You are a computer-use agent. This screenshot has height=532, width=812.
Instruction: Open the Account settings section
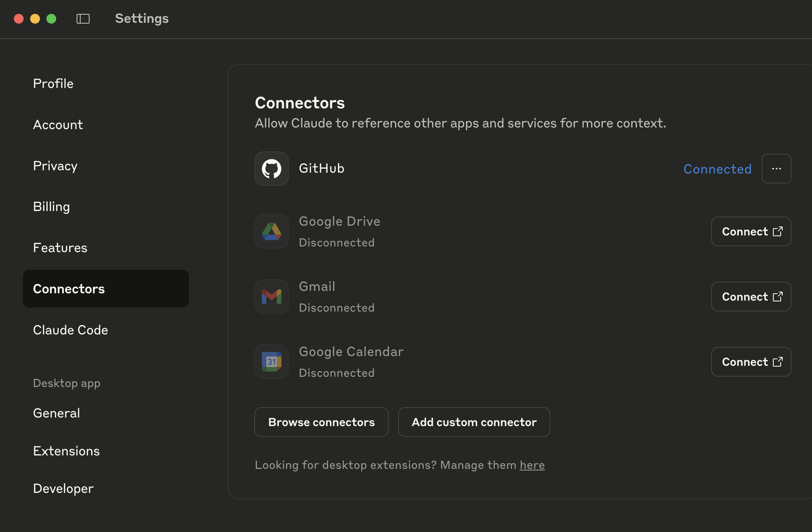click(58, 125)
